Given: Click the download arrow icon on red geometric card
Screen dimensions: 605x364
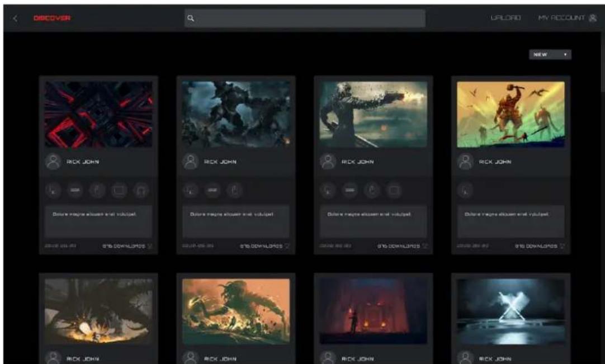Looking at the screenshot, I should (x=150, y=246).
